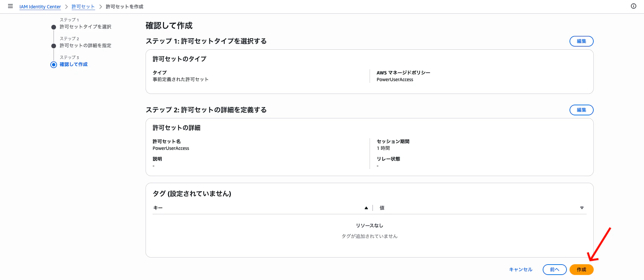The height and width of the screenshot is (280, 644).
Task: Select the ステップ 1 step indicator circle
Action: (53, 27)
